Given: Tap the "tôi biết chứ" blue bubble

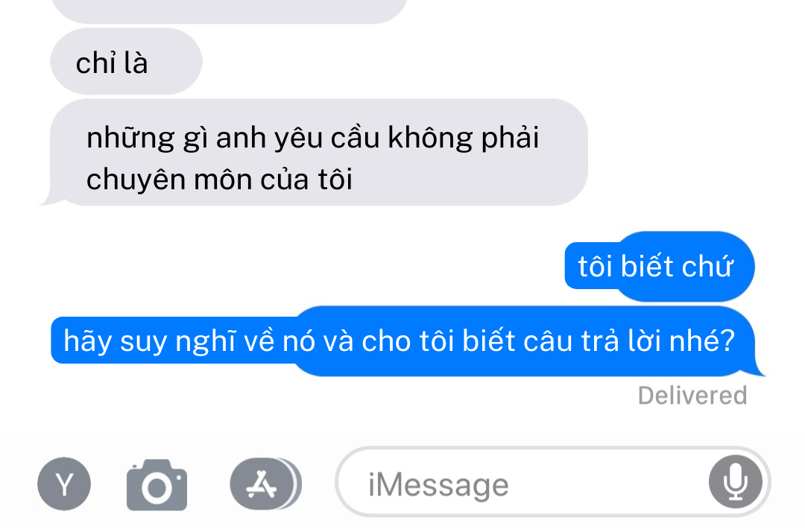Looking at the screenshot, I should (660, 266).
